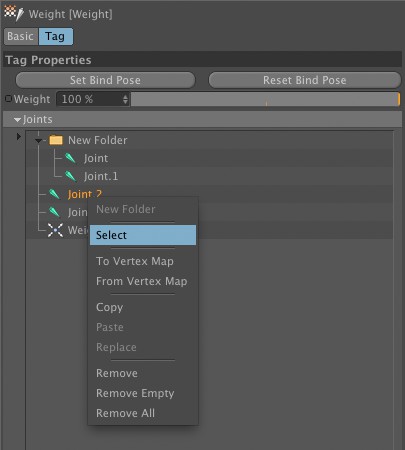
Task: Choose To Vertex Map in context menu
Action: tap(135, 261)
